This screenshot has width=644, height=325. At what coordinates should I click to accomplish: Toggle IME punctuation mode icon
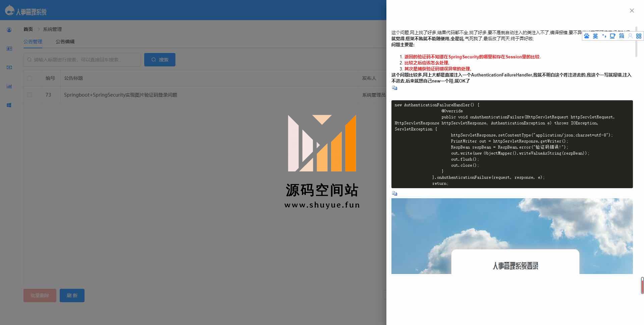(x=604, y=36)
